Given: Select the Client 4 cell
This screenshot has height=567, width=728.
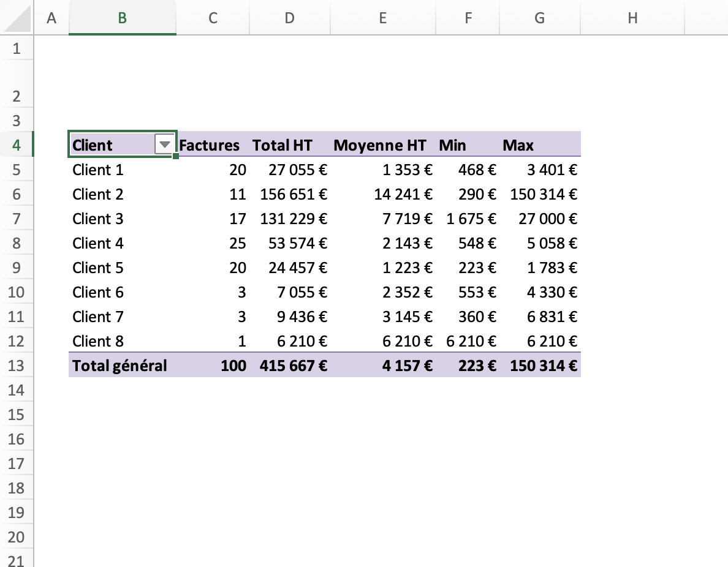Looking at the screenshot, I should (x=122, y=243).
